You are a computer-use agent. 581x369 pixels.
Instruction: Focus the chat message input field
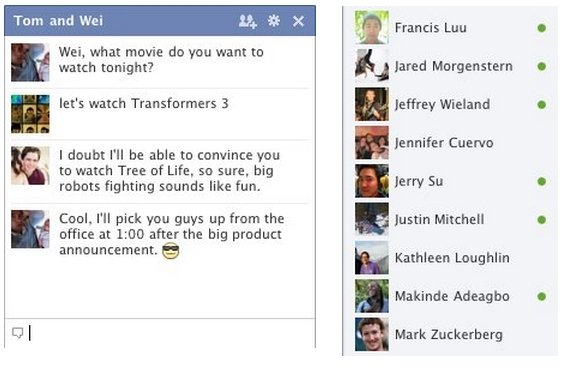click(160, 333)
